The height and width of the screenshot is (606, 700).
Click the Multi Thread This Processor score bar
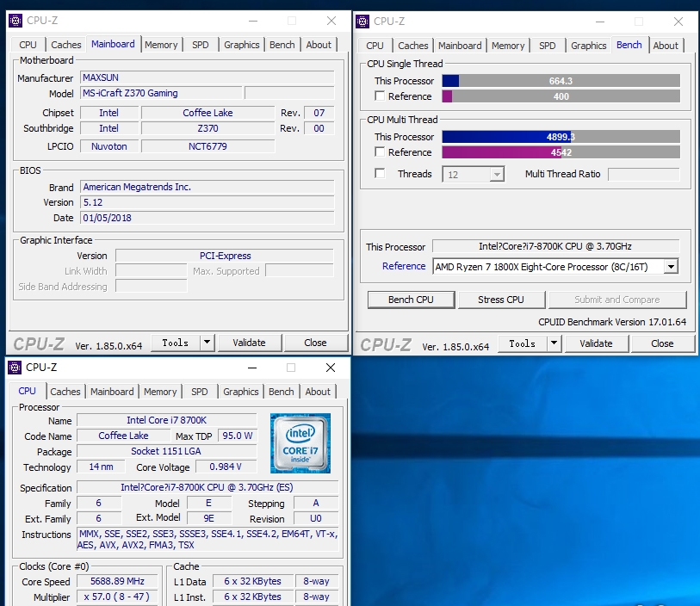click(x=561, y=137)
